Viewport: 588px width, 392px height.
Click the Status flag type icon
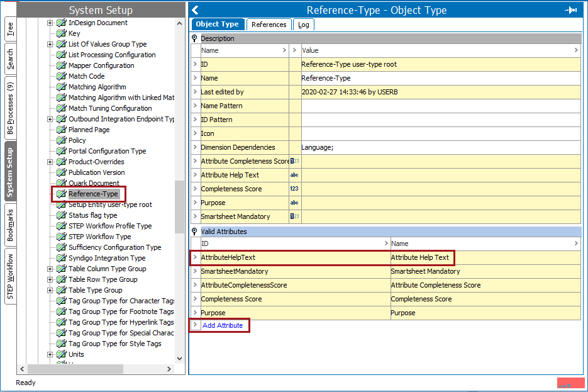(61, 215)
